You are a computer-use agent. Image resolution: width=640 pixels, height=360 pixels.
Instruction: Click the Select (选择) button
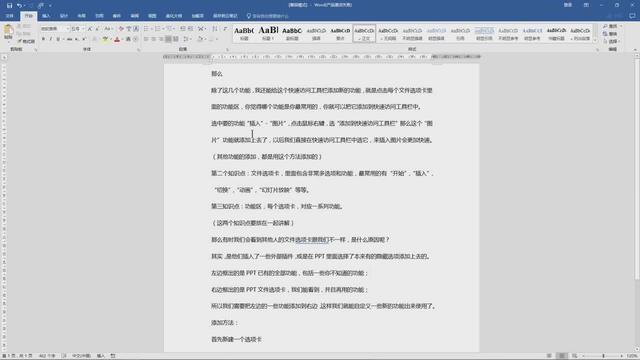click(x=611, y=42)
